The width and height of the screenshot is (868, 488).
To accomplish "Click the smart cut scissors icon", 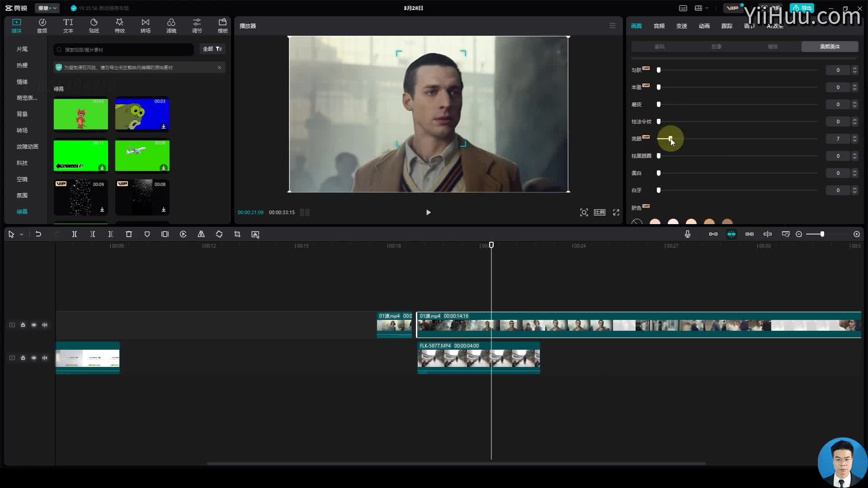I will (255, 234).
